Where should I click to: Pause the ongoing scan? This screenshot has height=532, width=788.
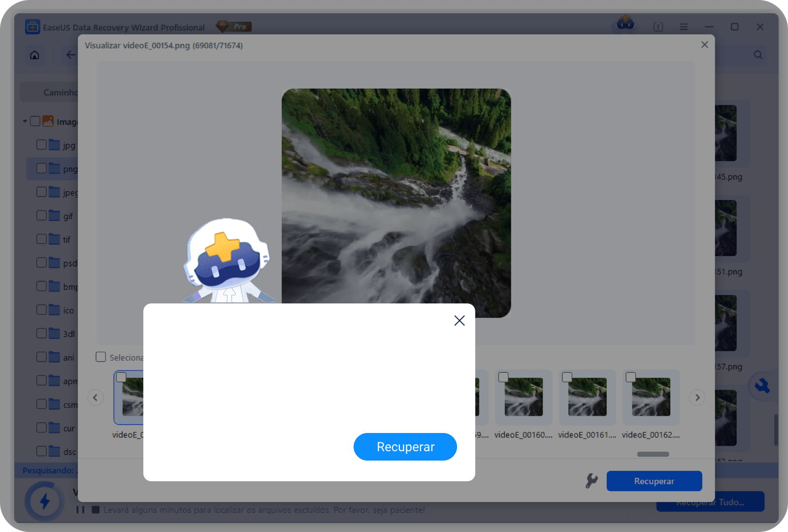click(80, 510)
